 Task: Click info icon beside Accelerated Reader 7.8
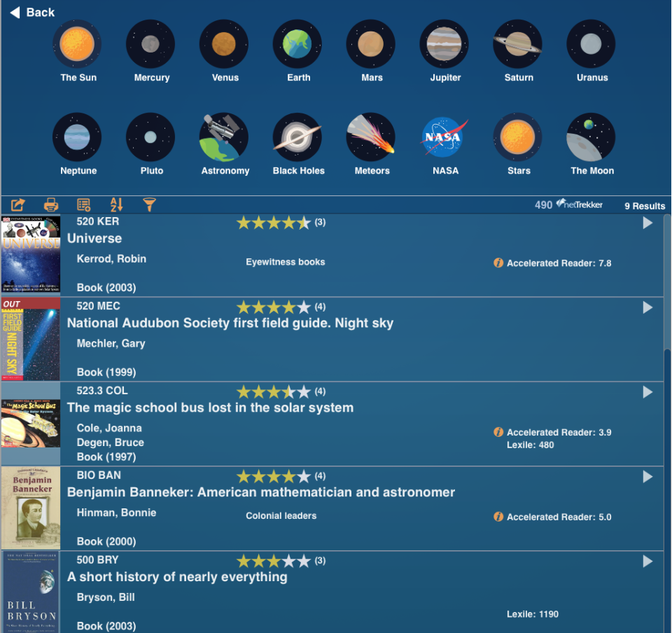click(498, 263)
